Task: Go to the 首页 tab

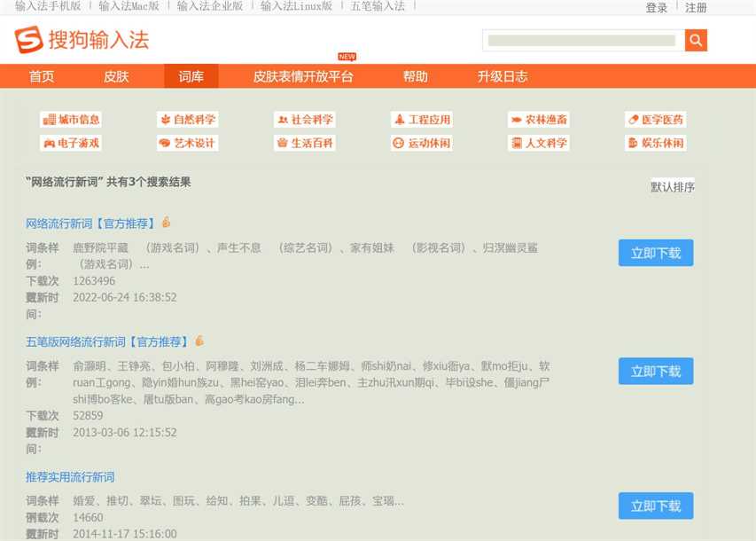Action: 42,76
